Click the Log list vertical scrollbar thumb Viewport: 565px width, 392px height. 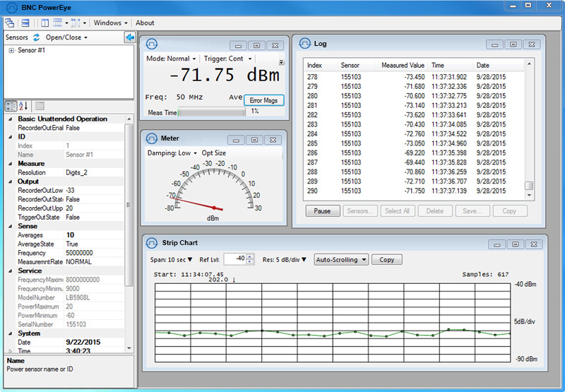tap(528, 185)
